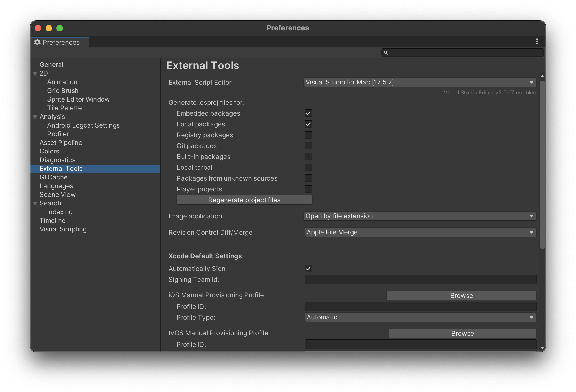Collapse the Analysis section triangle
The height and width of the screenshot is (392, 576).
[x=35, y=117]
